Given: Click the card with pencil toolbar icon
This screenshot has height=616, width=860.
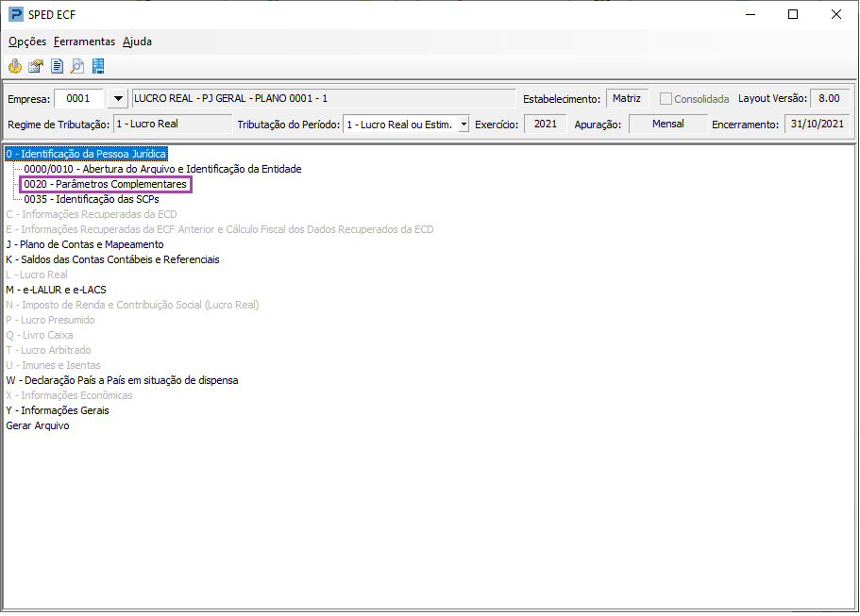Looking at the screenshot, I should click(36, 66).
